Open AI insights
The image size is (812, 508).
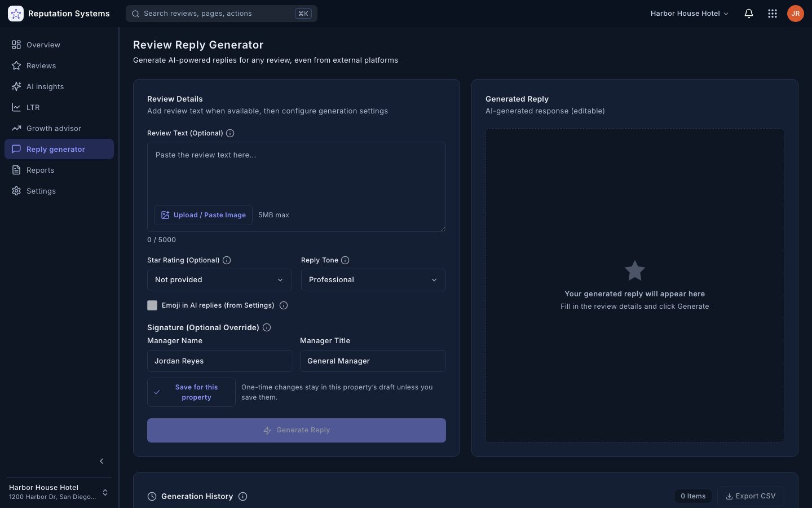(59, 86)
